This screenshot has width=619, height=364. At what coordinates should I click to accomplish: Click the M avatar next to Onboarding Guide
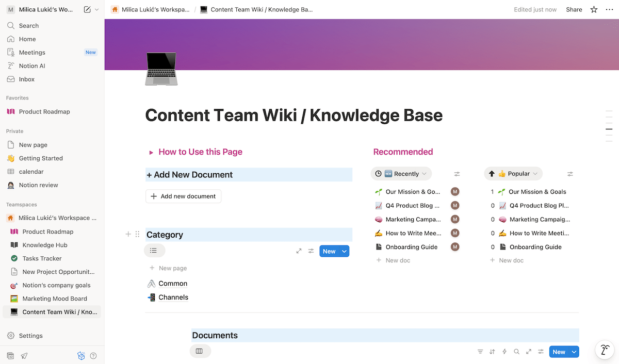(x=454, y=247)
